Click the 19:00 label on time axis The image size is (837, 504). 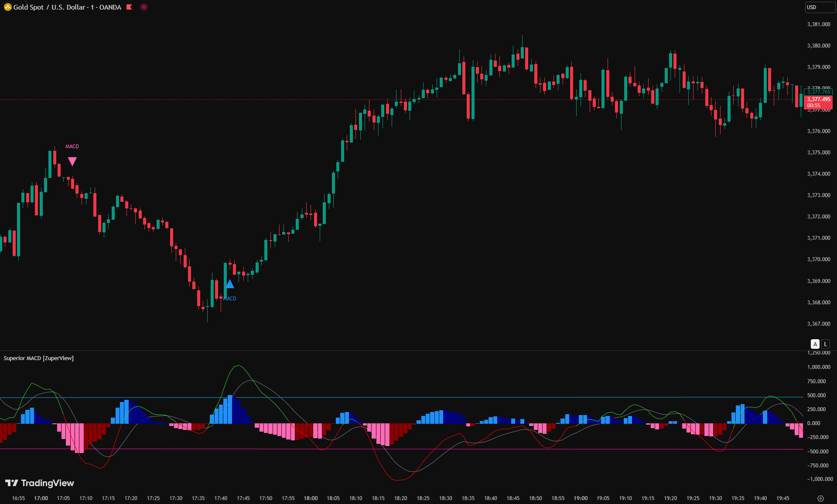point(581,498)
